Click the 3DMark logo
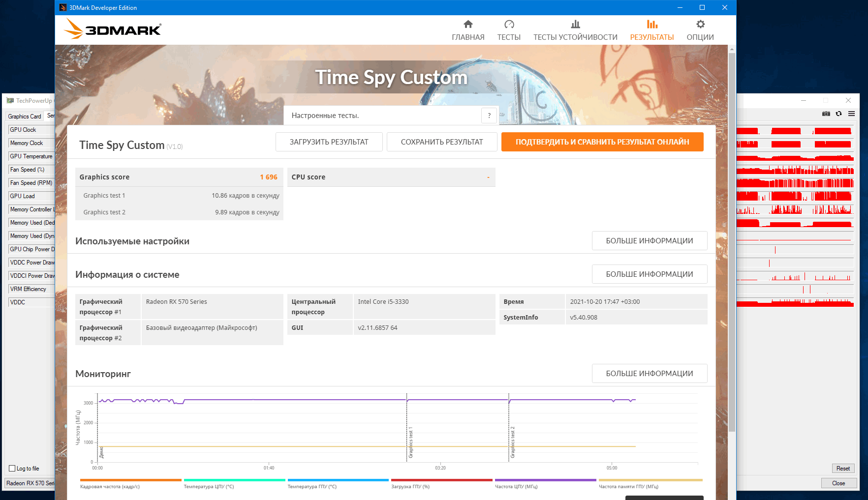This screenshot has width=868, height=500. 113,29
